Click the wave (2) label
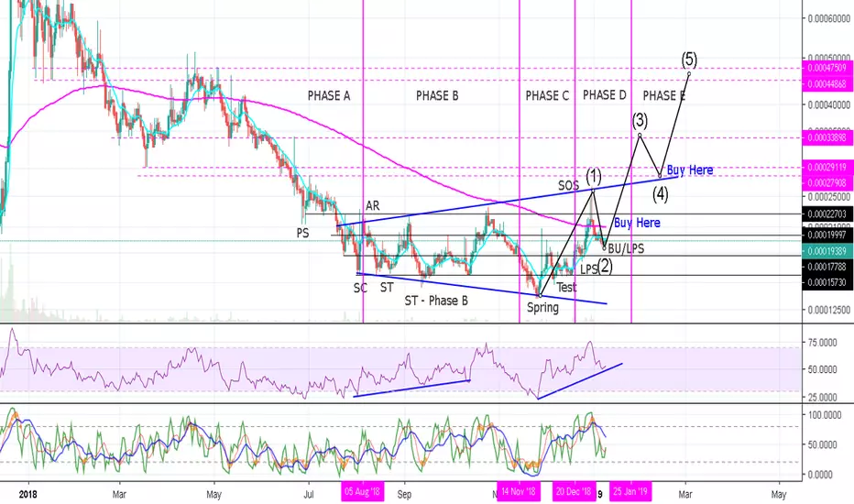This screenshot has height=504, width=854. (605, 267)
